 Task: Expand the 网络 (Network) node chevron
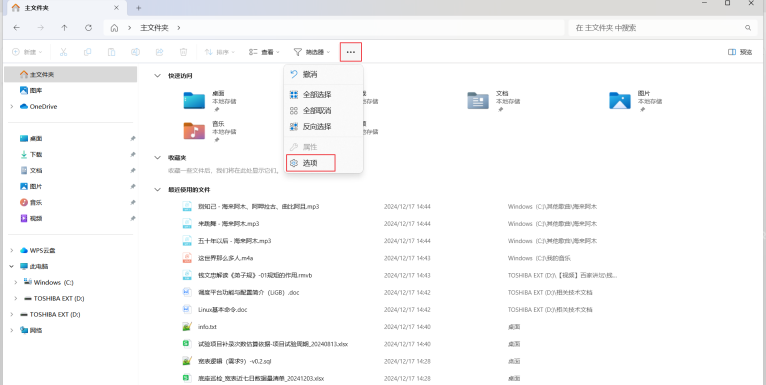(x=12, y=330)
